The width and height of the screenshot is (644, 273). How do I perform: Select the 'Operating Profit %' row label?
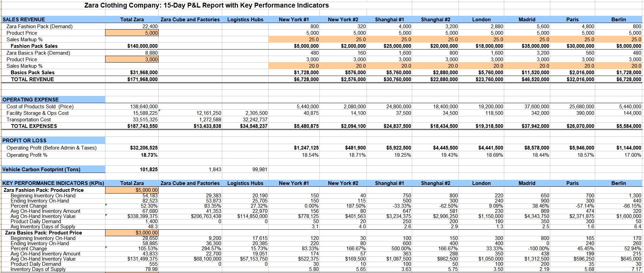(27, 155)
